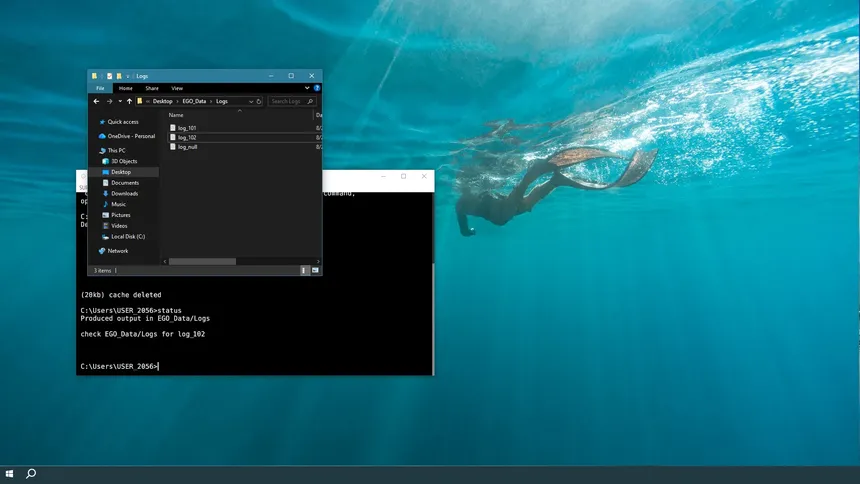860x484 pixels.
Task: Open Explorer help icon
Action: click(317, 88)
